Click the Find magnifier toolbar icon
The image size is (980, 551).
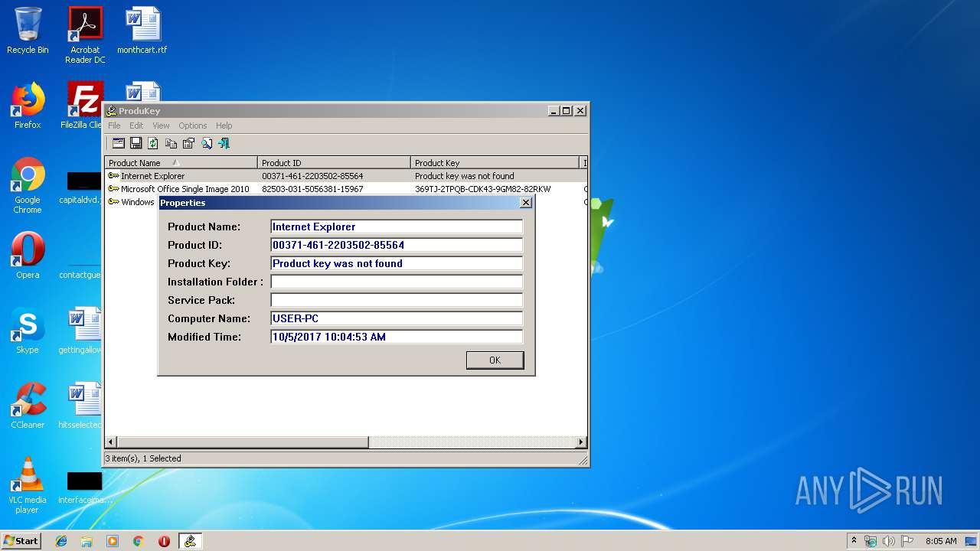click(206, 143)
